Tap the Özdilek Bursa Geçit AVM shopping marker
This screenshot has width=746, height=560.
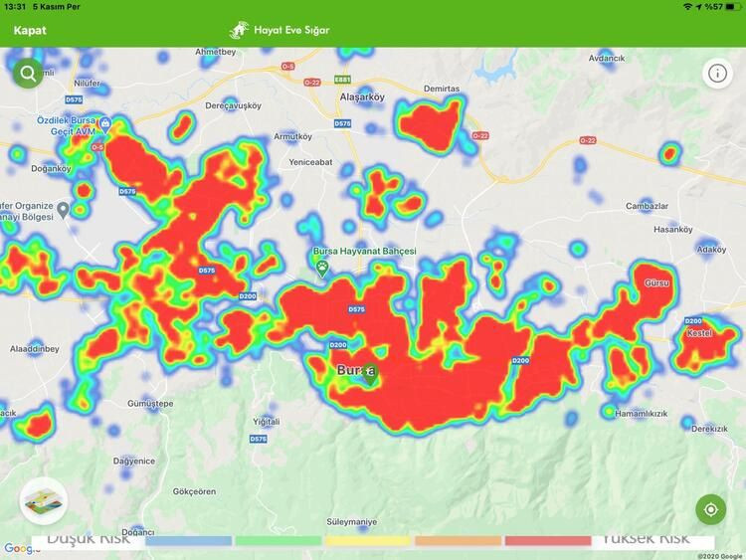click(x=104, y=125)
